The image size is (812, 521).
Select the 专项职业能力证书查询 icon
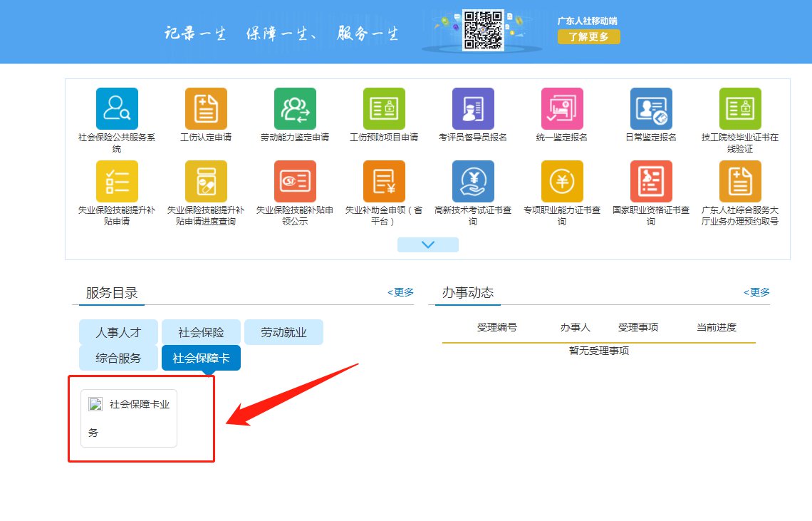562,182
